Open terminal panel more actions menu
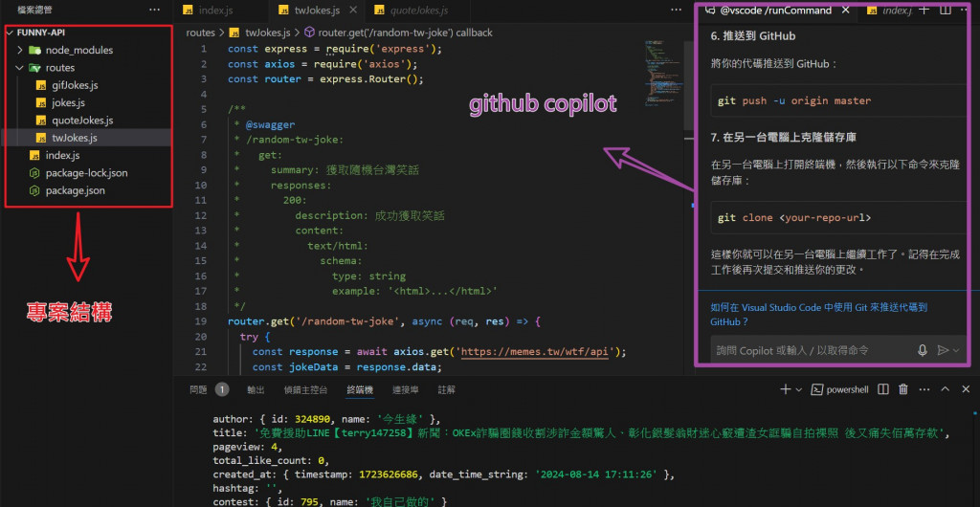The width and height of the screenshot is (980, 507). (x=924, y=389)
